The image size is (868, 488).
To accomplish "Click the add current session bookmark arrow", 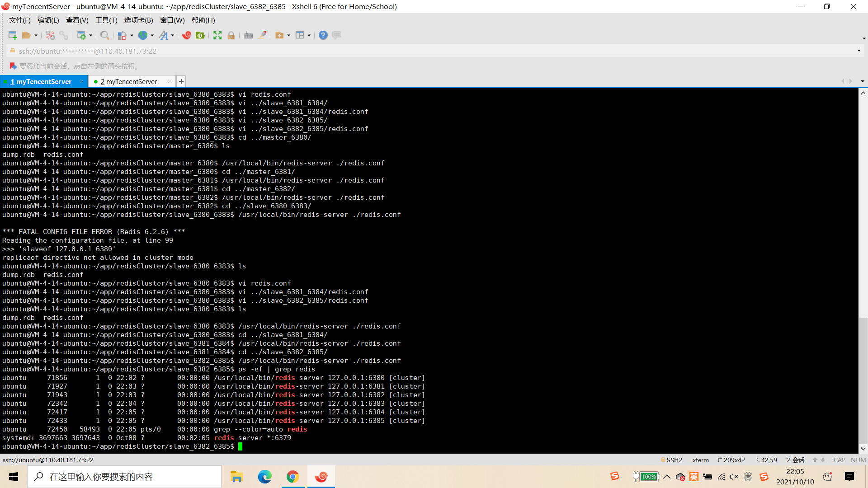I will (x=13, y=66).
